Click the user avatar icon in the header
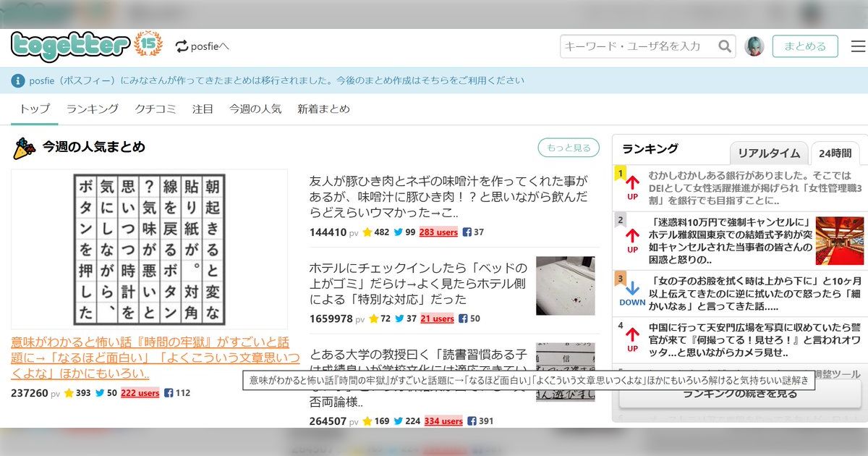The image size is (868, 456). (x=756, y=46)
